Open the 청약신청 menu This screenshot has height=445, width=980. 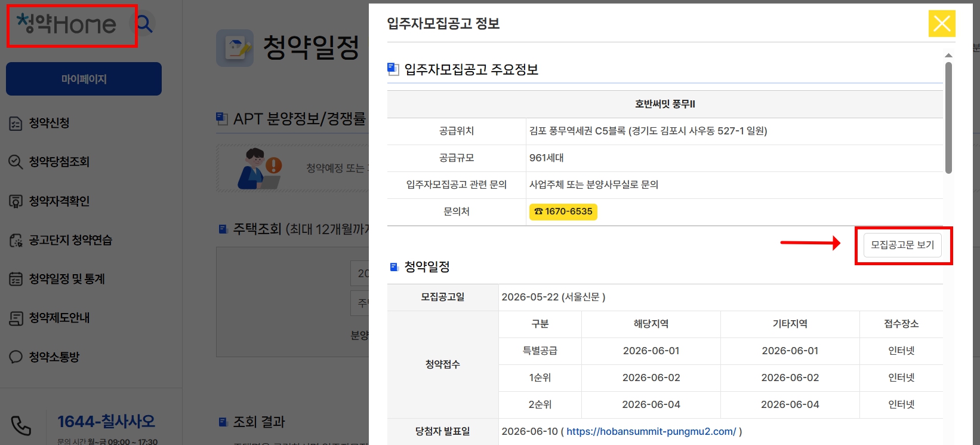[x=50, y=123]
